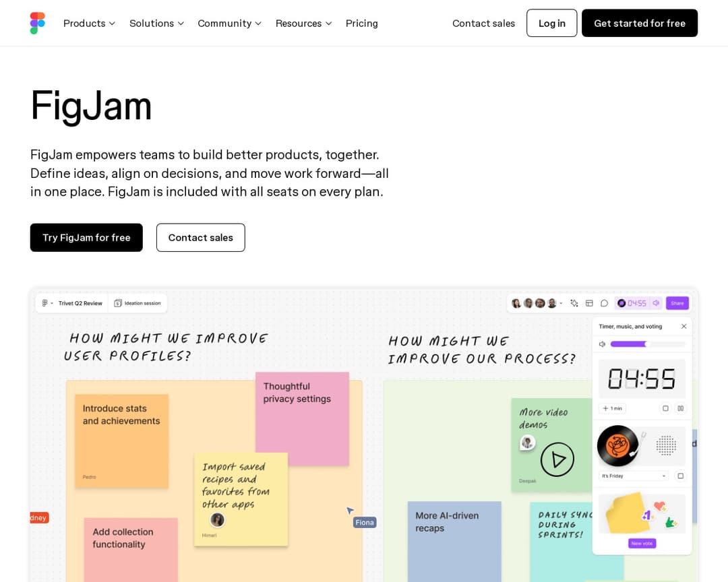Open the Figma main menu icon in the FigJam toolbar
Viewport: 728px width, 582px height.
pos(45,303)
